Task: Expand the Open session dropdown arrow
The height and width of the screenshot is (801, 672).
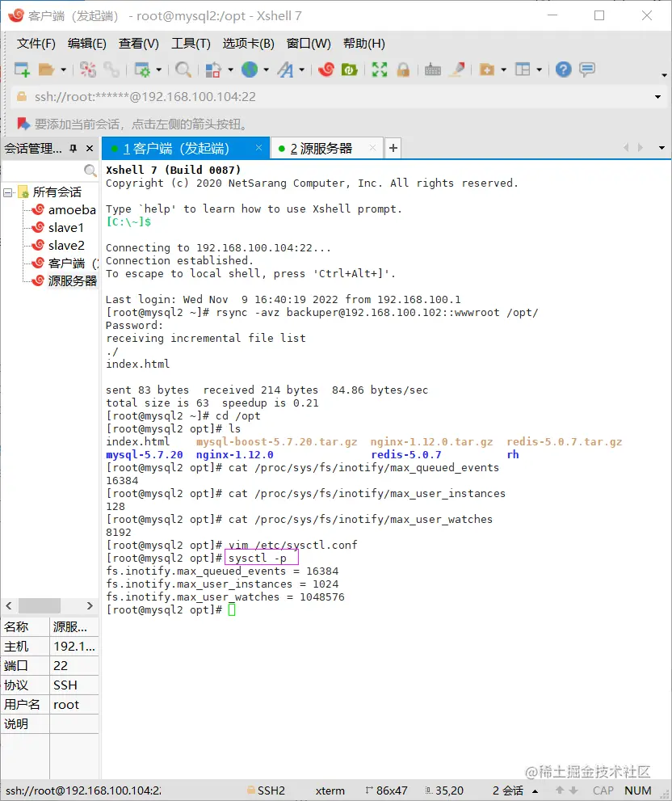Action: point(63,70)
